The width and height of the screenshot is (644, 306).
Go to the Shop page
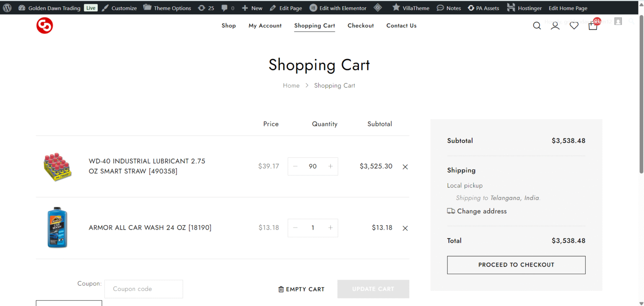pyautogui.click(x=229, y=26)
